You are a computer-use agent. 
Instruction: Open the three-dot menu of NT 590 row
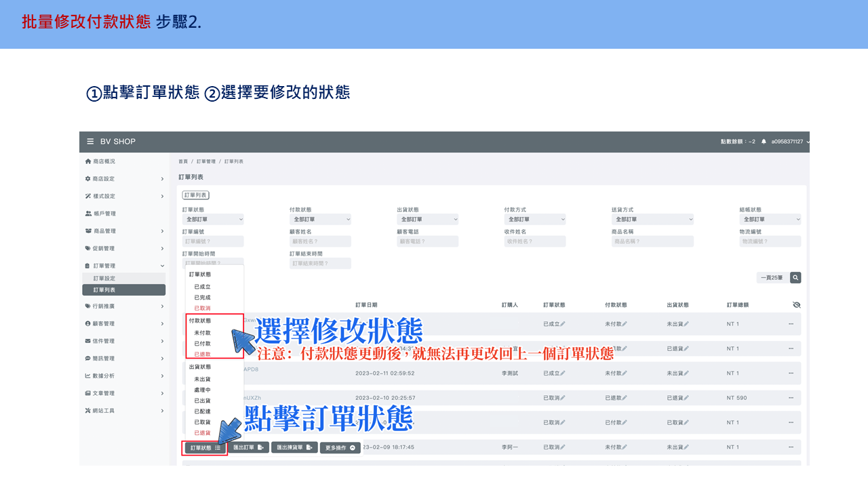(x=791, y=398)
